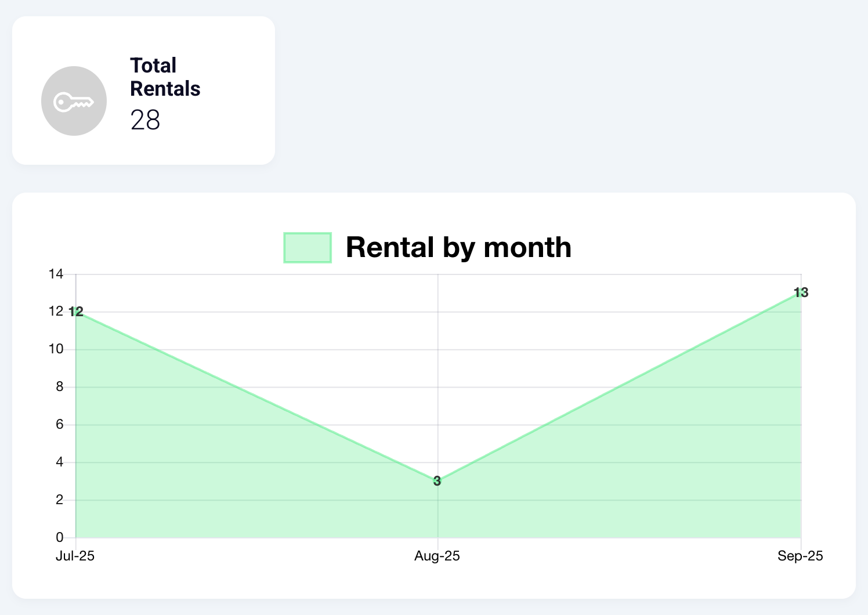Screen dimensions: 868x615
Task: Click the 2 value on the y-axis
Action: [x=59, y=500]
